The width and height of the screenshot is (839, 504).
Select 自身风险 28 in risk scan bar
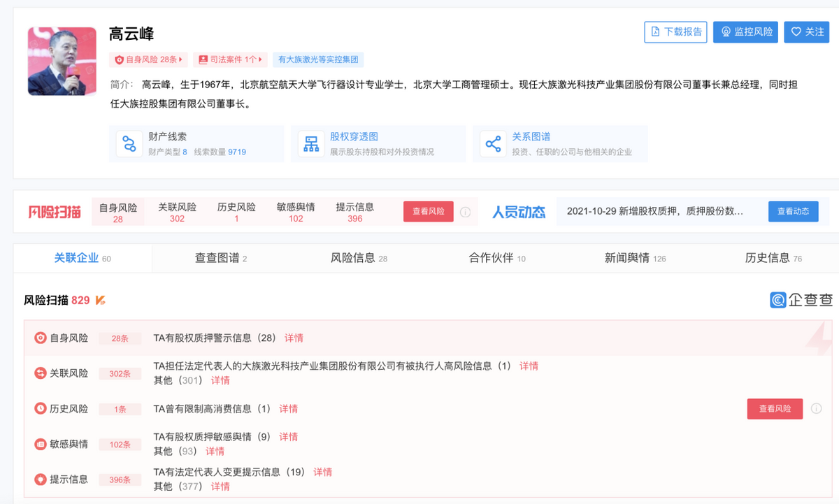pos(118,213)
